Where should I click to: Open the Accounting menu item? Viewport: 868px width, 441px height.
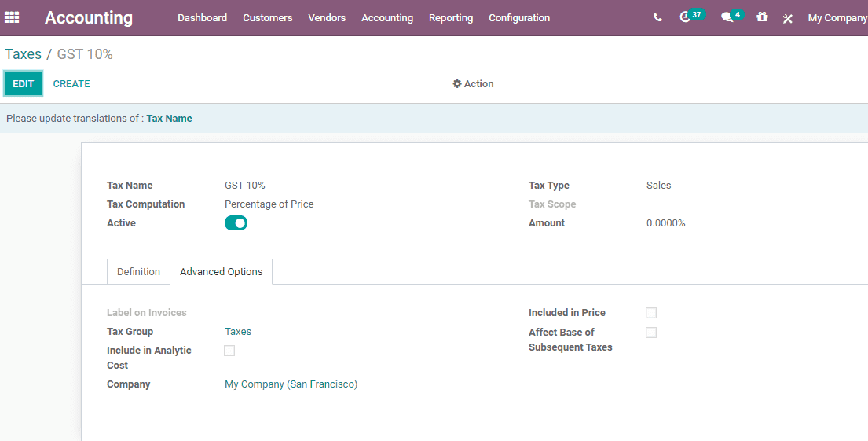pyautogui.click(x=387, y=18)
